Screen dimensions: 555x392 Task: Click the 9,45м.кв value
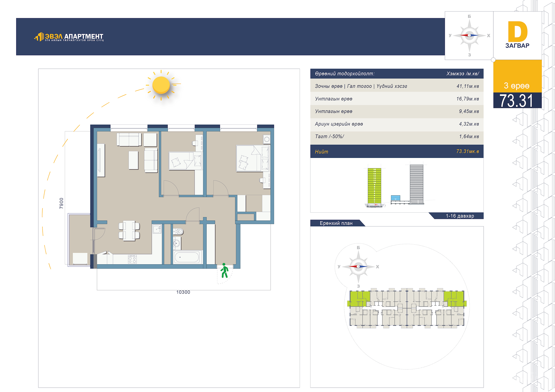[469, 111]
